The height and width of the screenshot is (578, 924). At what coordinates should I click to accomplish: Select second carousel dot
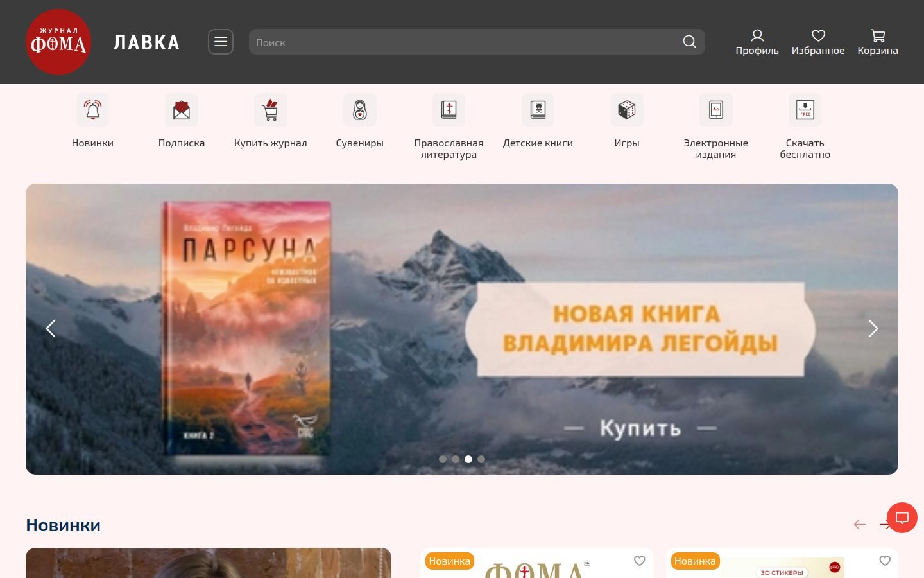456,459
